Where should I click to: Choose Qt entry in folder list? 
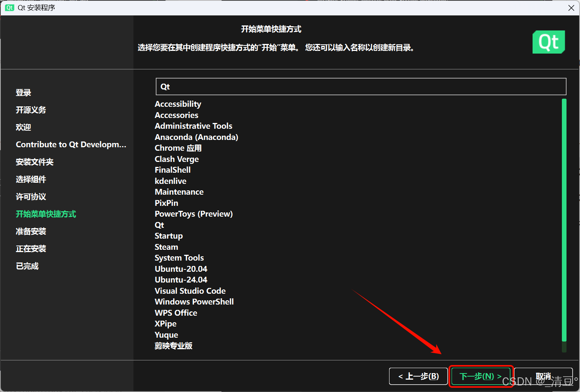[x=159, y=225]
